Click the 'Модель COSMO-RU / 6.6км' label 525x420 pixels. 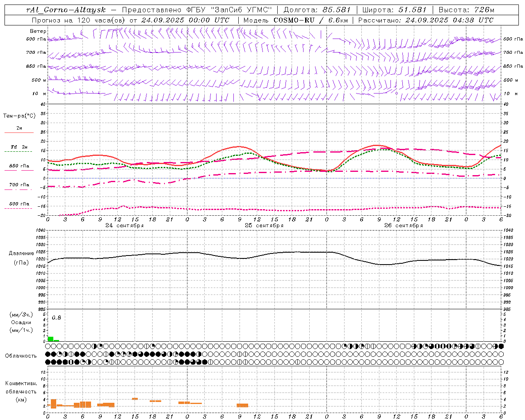[x=296, y=20]
